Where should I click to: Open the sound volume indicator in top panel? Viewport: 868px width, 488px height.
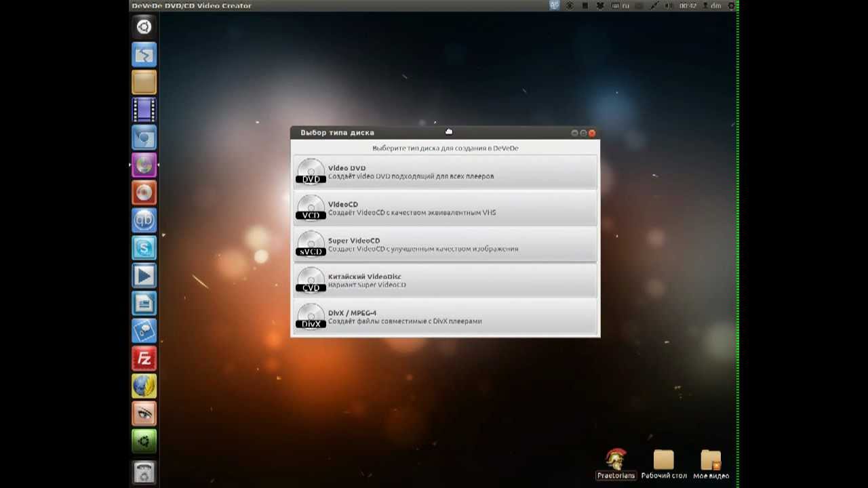(669, 5)
